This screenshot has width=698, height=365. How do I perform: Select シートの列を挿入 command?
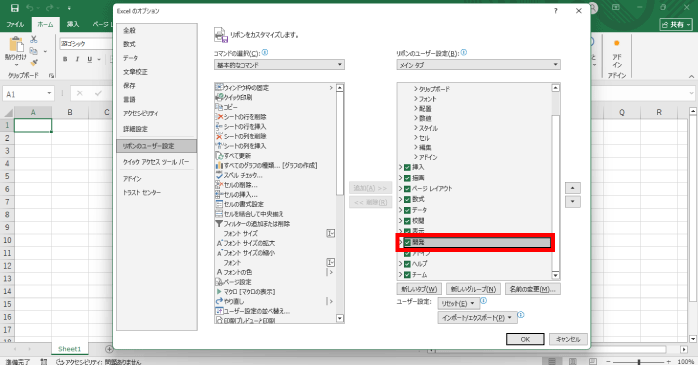[x=274, y=146]
